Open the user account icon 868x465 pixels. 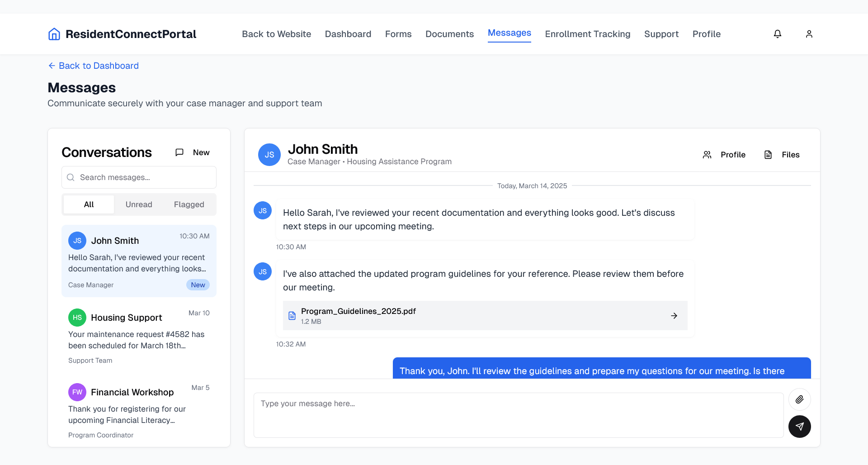(809, 34)
